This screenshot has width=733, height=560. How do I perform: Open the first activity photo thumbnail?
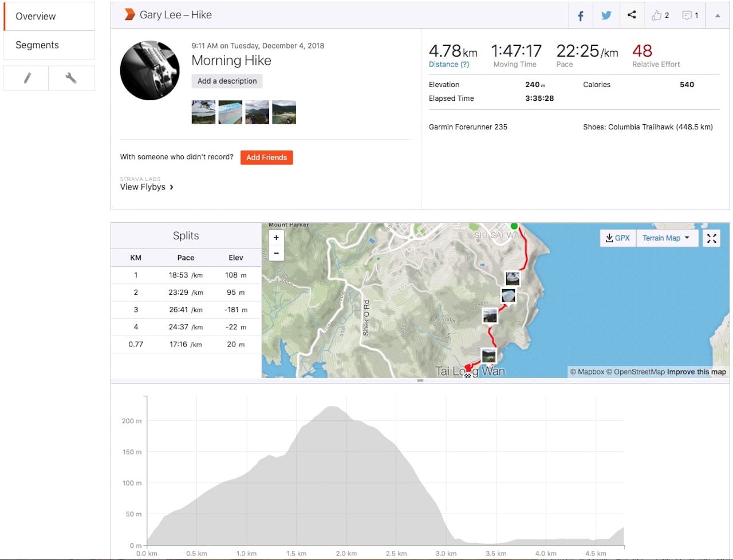[x=203, y=112]
